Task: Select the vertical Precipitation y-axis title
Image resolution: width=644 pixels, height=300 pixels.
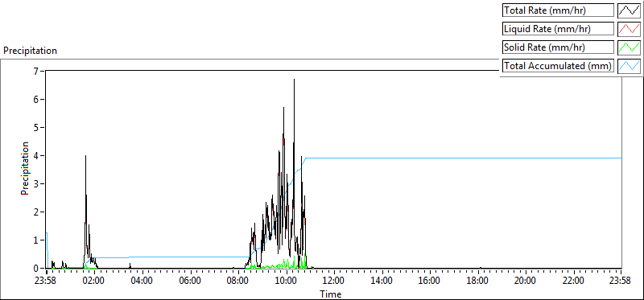Action: pyautogui.click(x=25, y=169)
